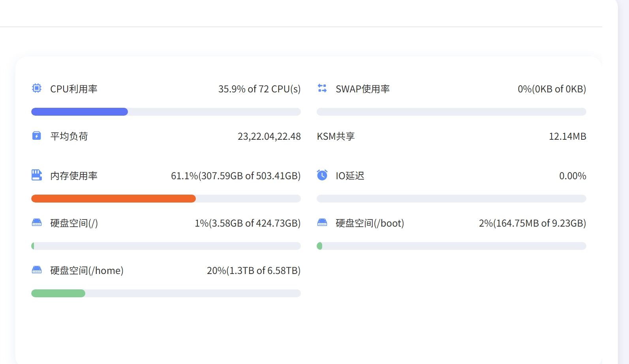Click the IO延迟 progress bar
The image size is (629, 364).
451,199
